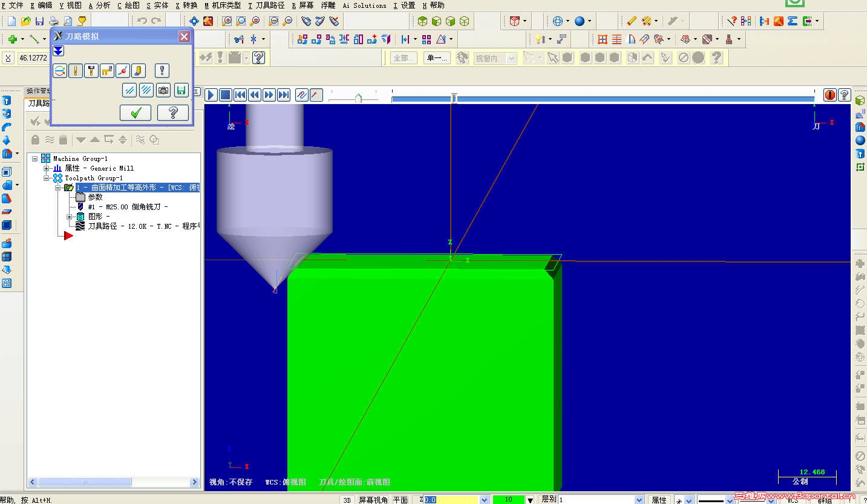Open the 设置 menu
The width and height of the screenshot is (867, 504).
pos(404,5)
